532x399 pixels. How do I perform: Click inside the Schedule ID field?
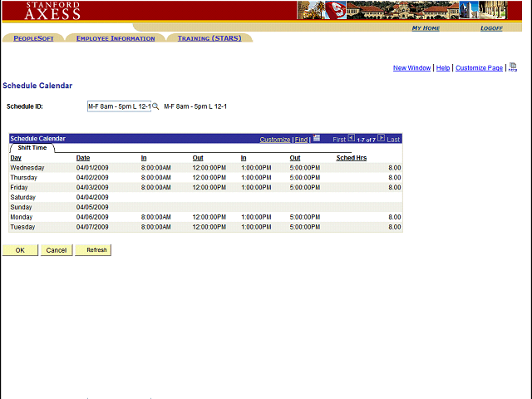pos(119,106)
